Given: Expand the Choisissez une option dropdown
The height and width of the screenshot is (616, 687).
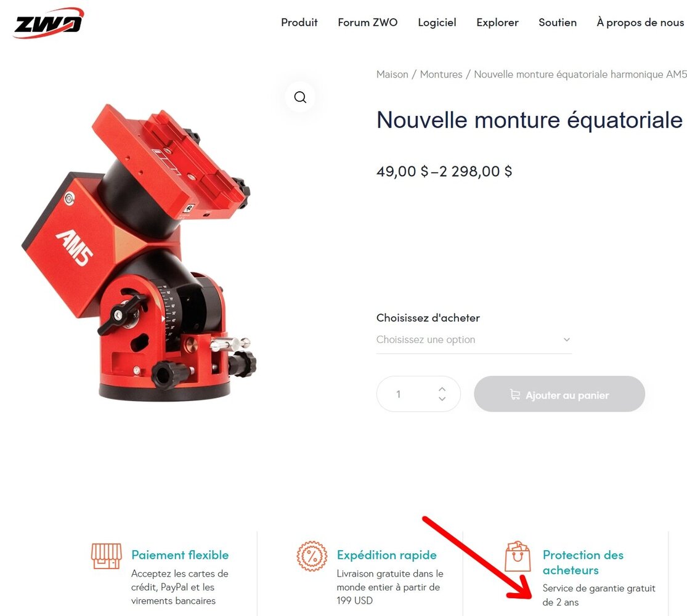Looking at the screenshot, I should click(x=474, y=339).
